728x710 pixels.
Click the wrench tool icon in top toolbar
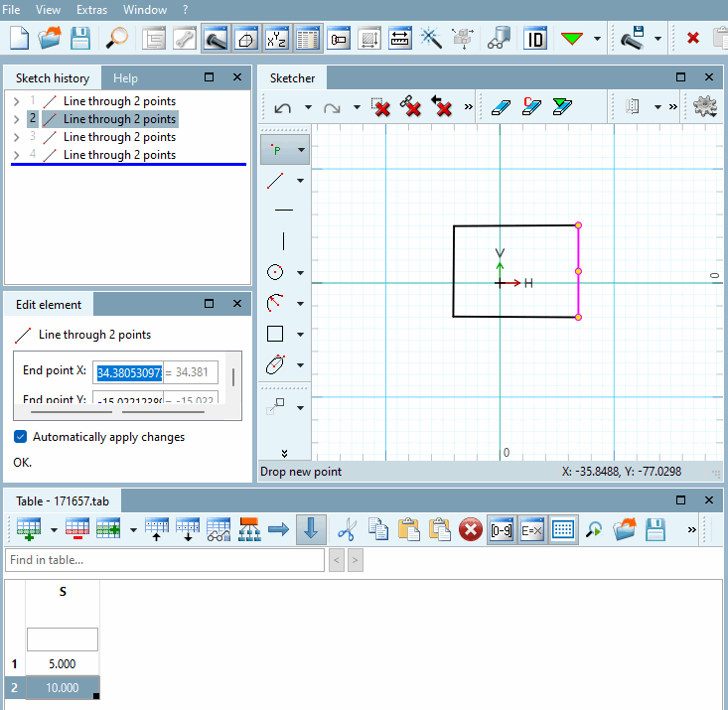point(185,38)
